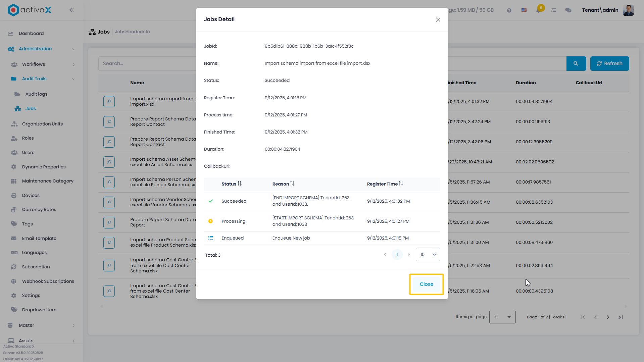Click the Languages icon in sidebar
Viewport: 644px width, 362px height.
click(14, 253)
